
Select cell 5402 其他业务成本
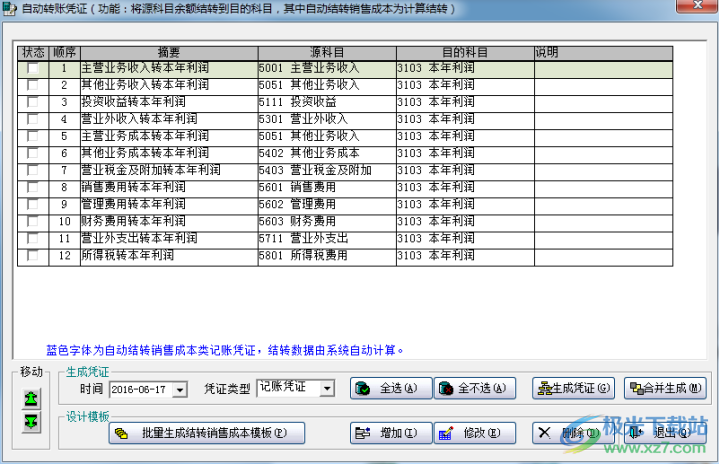[327, 153]
